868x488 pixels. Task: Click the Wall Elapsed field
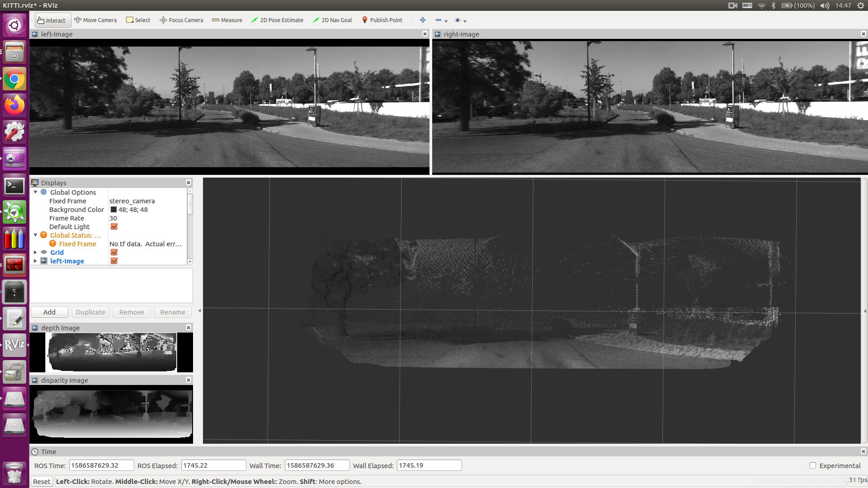click(429, 465)
